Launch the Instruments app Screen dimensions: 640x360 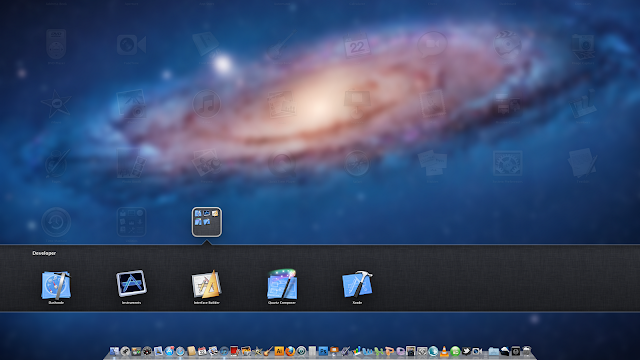(131, 287)
